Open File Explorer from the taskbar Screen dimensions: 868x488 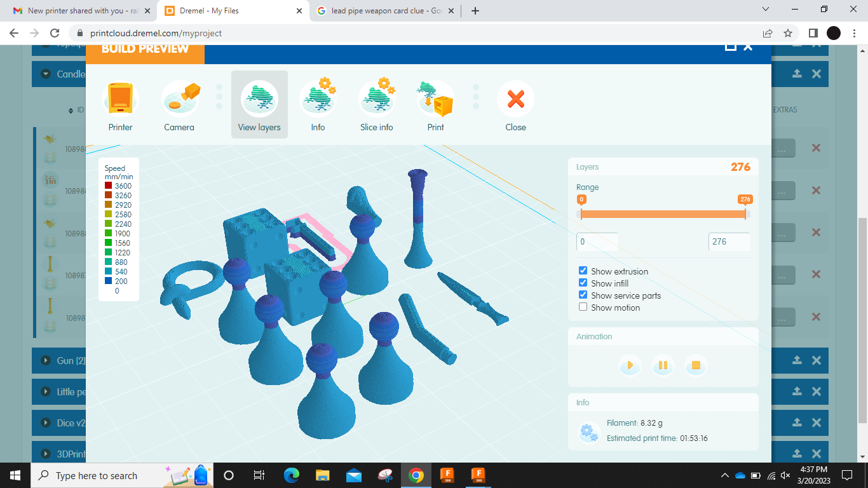pyautogui.click(x=323, y=475)
